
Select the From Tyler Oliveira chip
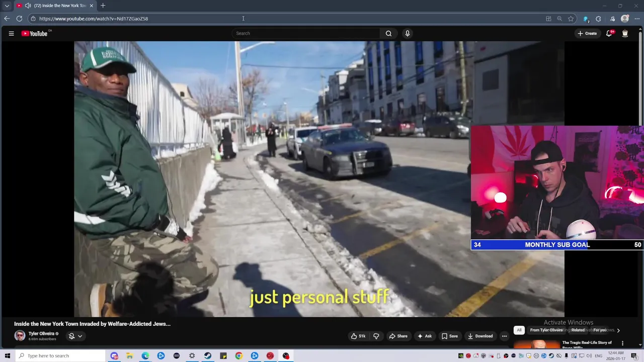point(546,330)
